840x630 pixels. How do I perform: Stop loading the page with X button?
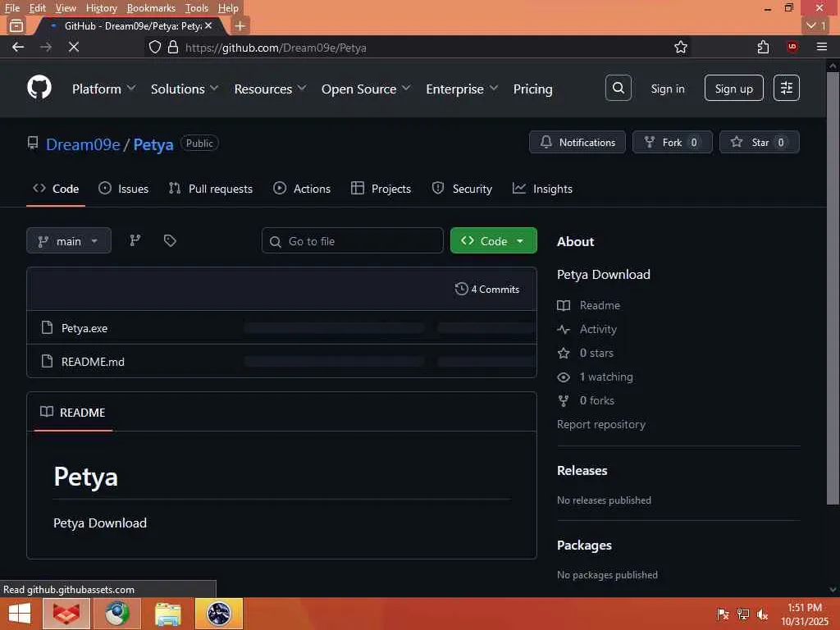(74, 47)
